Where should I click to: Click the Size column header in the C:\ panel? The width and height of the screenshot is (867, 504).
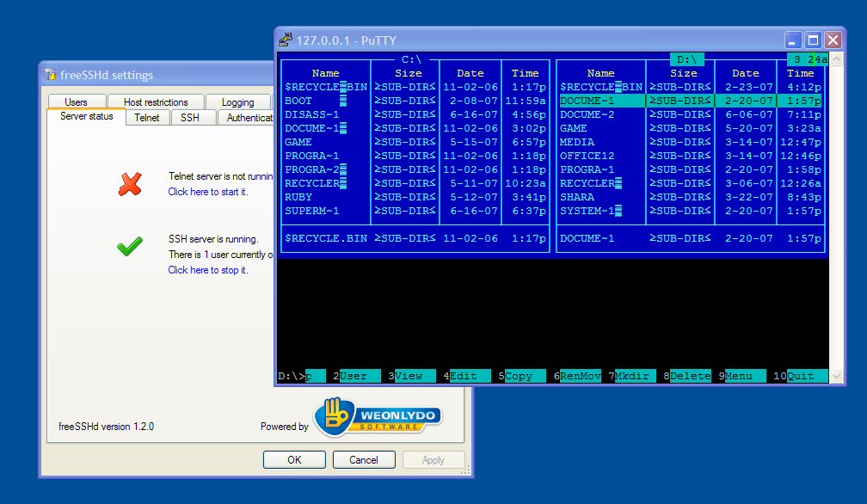point(409,73)
